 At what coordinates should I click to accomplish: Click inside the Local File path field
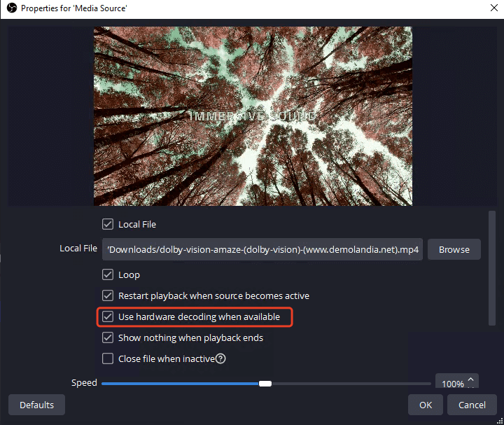(262, 249)
